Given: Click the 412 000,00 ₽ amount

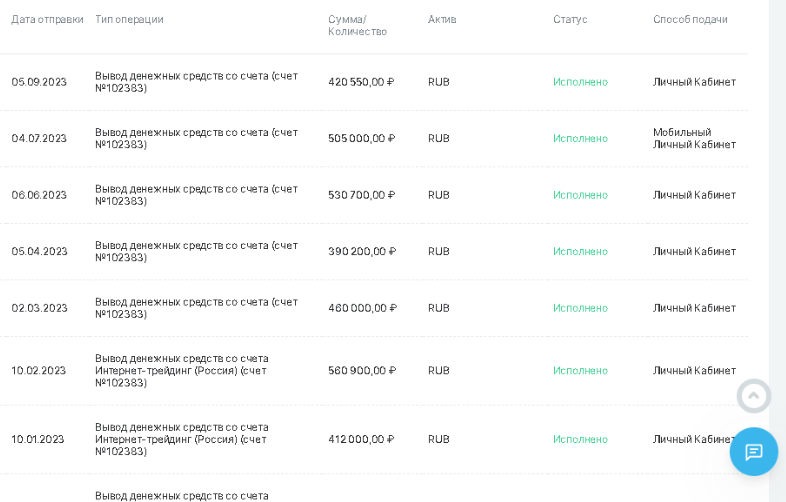Looking at the screenshot, I should point(361,439).
